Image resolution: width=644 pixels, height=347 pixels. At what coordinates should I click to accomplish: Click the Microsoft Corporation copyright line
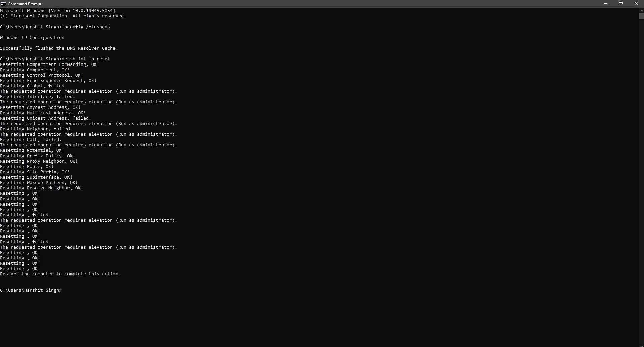[x=63, y=16]
